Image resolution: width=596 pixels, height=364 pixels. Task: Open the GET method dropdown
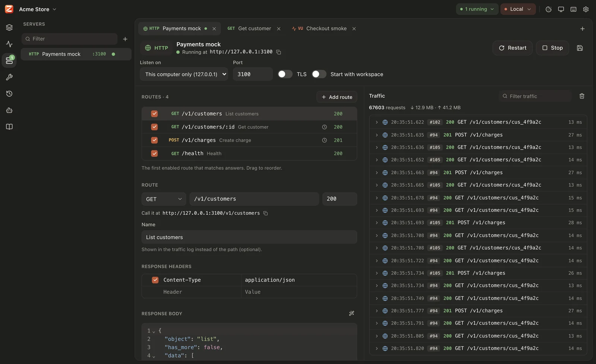[164, 199]
